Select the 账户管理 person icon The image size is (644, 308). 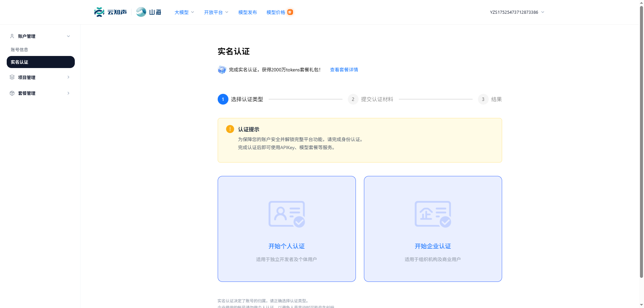click(12, 36)
